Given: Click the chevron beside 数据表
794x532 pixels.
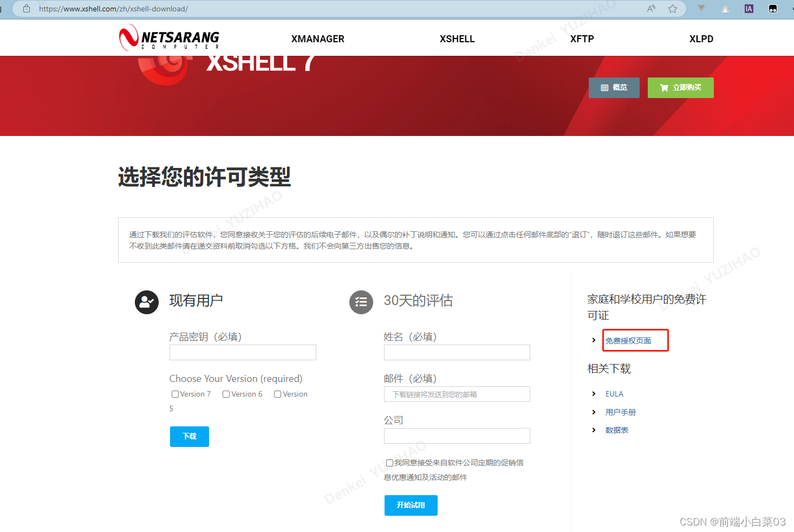Looking at the screenshot, I should 594,430.
